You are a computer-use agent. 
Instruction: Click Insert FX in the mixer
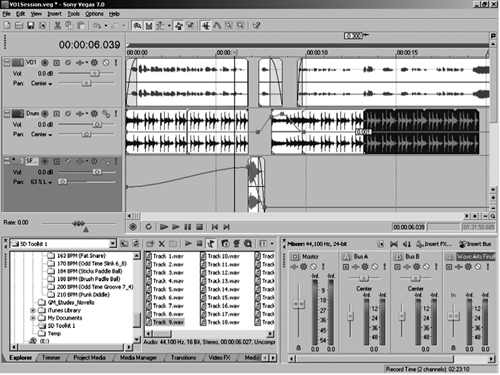[434, 244]
